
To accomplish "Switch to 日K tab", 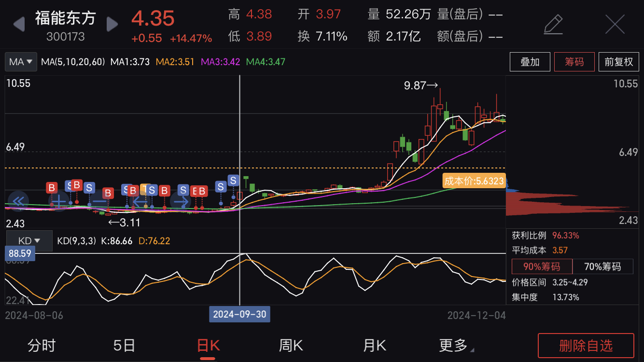I will [208, 345].
